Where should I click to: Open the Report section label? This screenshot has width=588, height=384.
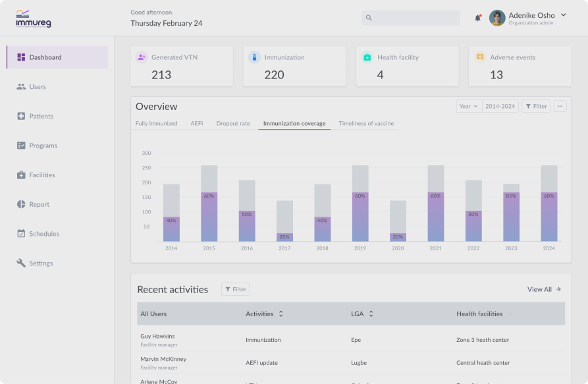pyautogui.click(x=40, y=204)
